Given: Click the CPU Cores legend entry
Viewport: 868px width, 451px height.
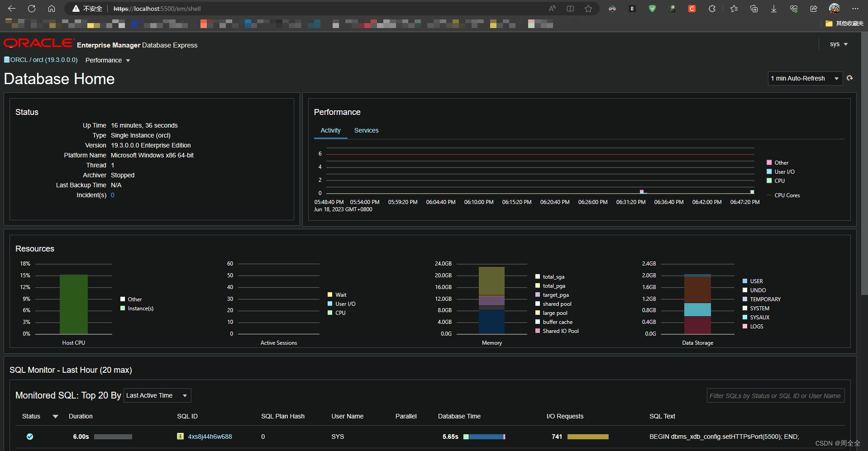Looking at the screenshot, I should (783, 195).
